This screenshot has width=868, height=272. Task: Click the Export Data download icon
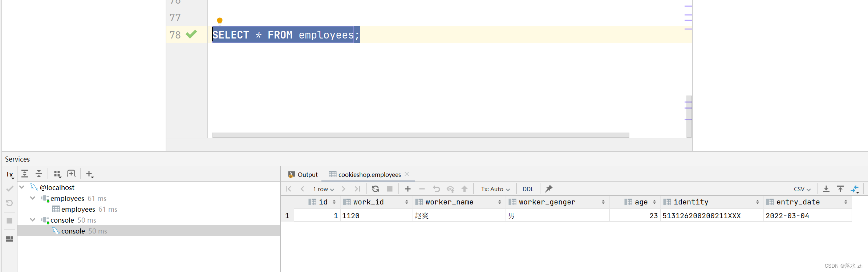[826, 189]
